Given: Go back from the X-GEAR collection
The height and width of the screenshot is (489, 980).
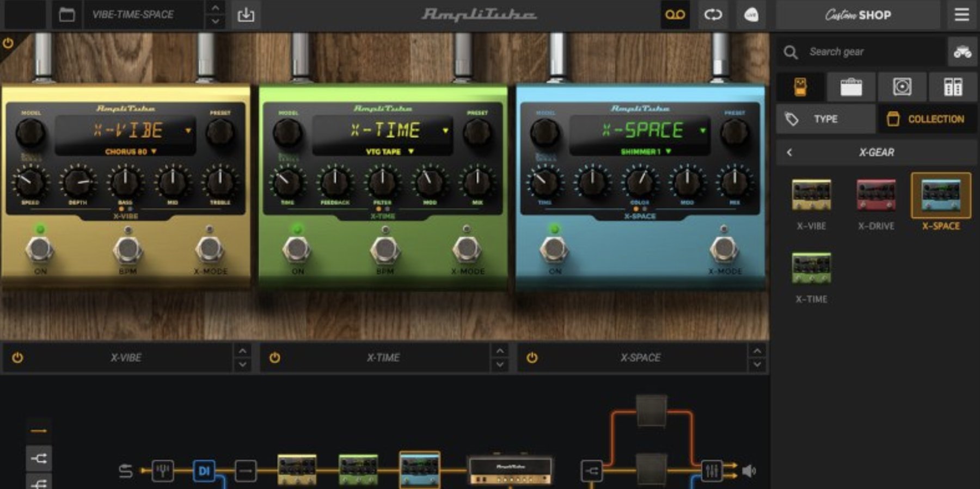Looking at the screenshot, I should tap(789, 153).
